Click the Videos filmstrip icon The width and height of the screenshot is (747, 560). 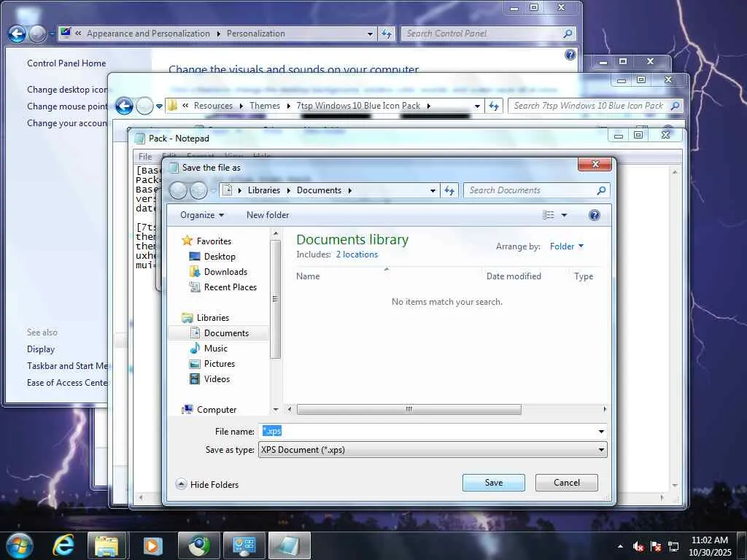[194, 378]
